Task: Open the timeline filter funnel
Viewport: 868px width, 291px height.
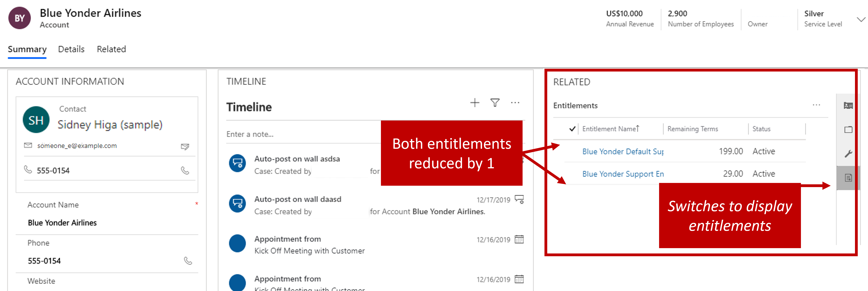Action: click(495, 103)
